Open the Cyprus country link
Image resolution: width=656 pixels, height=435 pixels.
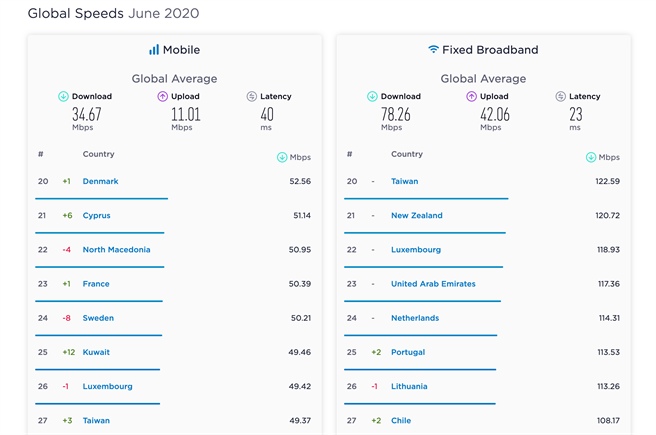pyautogui.click(x=96, y=215)
